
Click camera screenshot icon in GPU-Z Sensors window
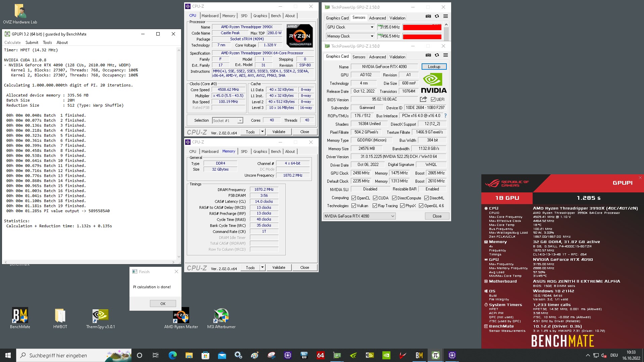pyautogui.click(x=428, y=16)
